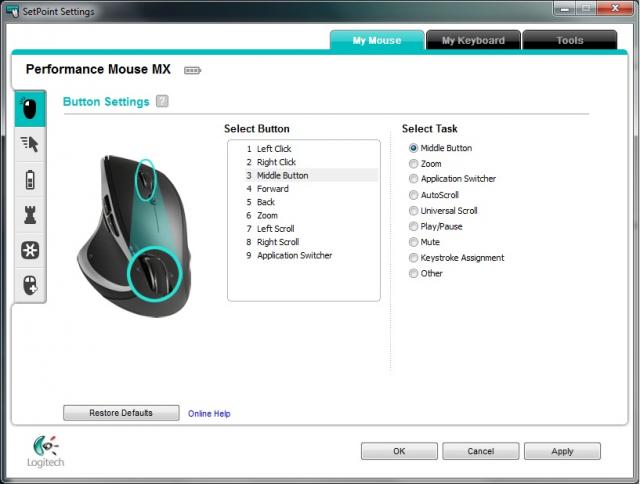The width and height of the screenshot is (640, 484).
Task: Open the chess rook game settings icon
Action: [30, 215]
